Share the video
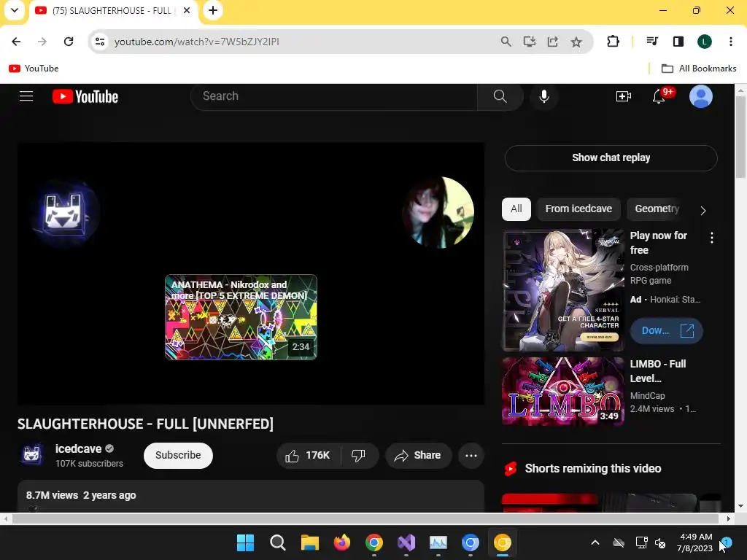Screen dimensions: 747x560 click(418, 456)
